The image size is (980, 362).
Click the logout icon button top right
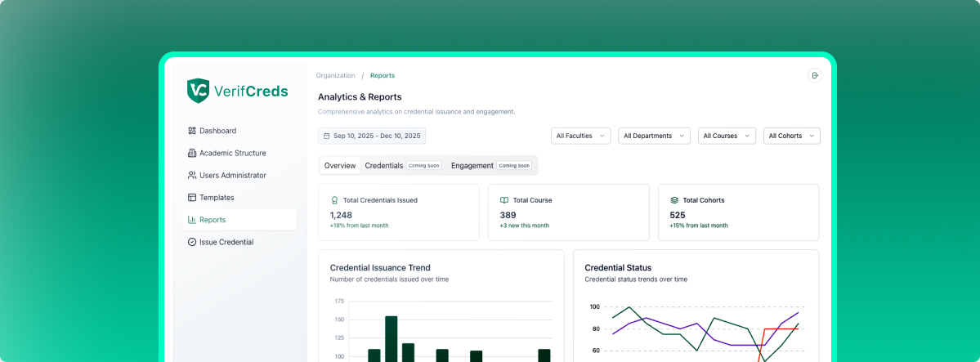point(814,76)
